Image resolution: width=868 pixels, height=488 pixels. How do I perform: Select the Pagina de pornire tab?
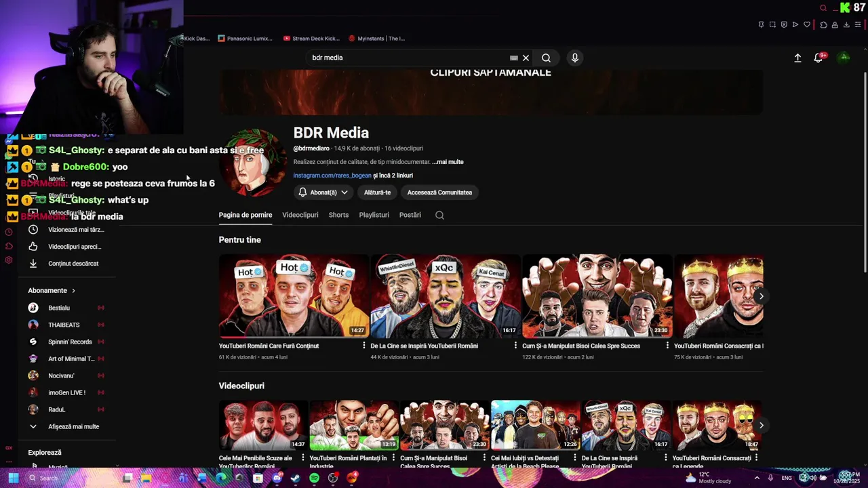[x=245, y=215]
